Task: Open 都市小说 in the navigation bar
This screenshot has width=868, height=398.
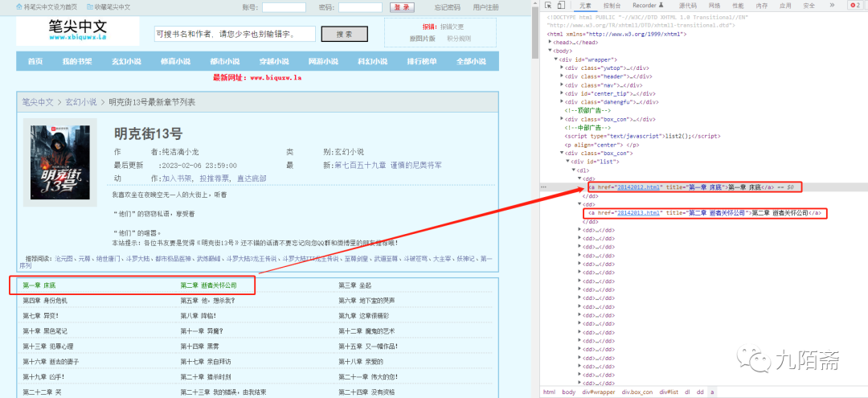Action: 225,61
